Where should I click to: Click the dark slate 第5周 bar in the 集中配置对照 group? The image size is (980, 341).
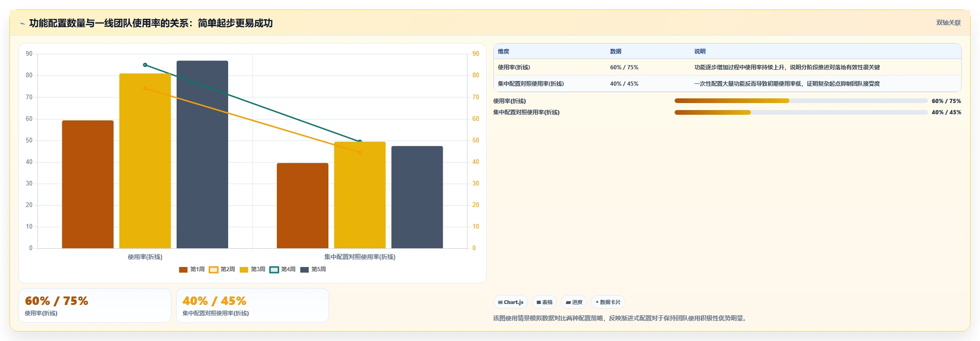417,197
